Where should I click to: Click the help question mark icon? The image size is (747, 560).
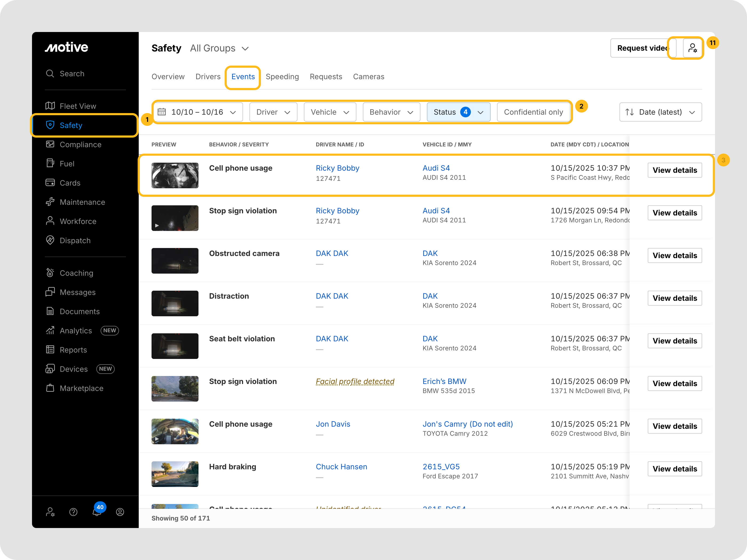73,512
